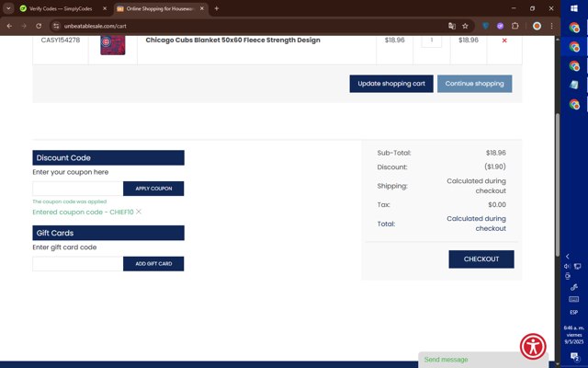Open the Windows Start button
Viewport: 588px width, 368px height.
[x=574, y=8]
